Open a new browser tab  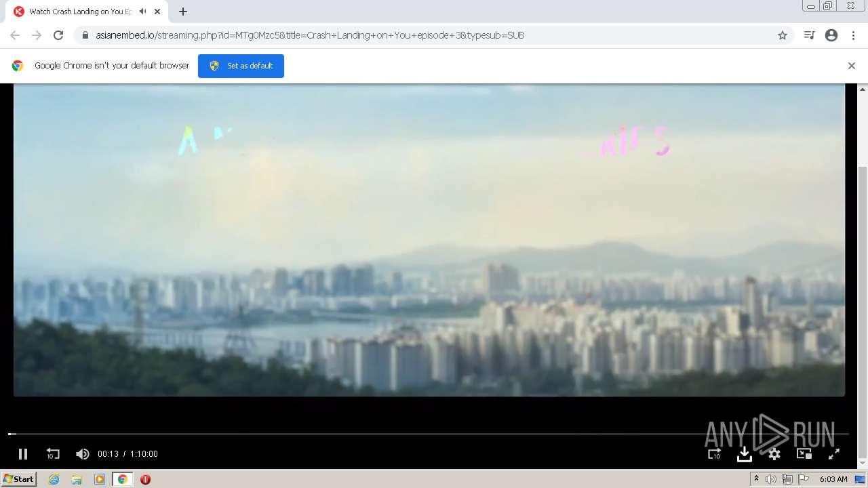point(182,12)
